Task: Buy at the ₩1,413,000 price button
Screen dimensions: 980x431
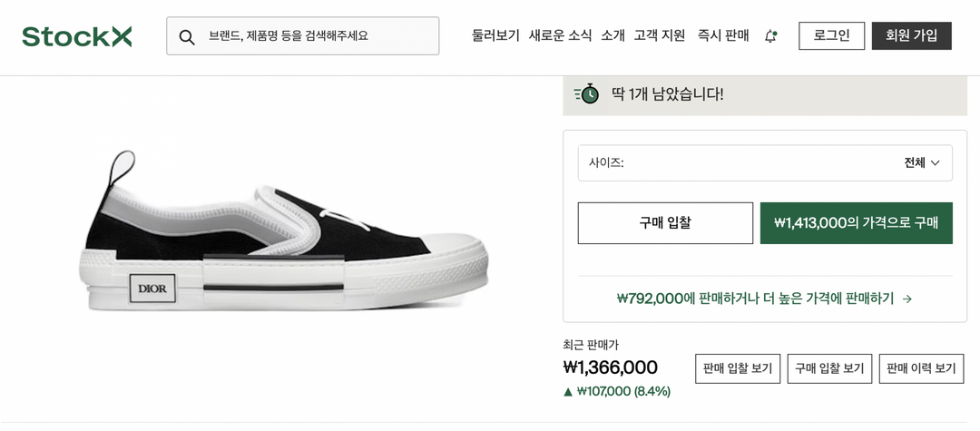Action: coord(856,223)
